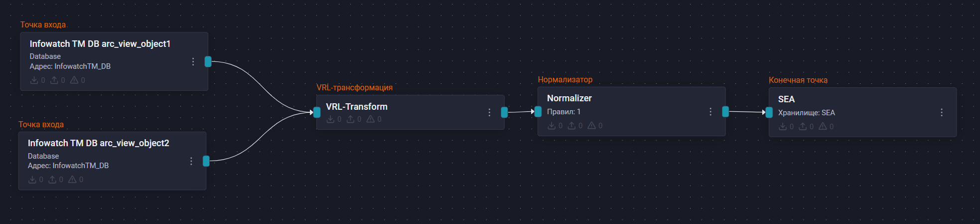Open three-dot menu on arc_view_object2 node
The width and height of the screenshot is (980, 224).
click(191, 161)
